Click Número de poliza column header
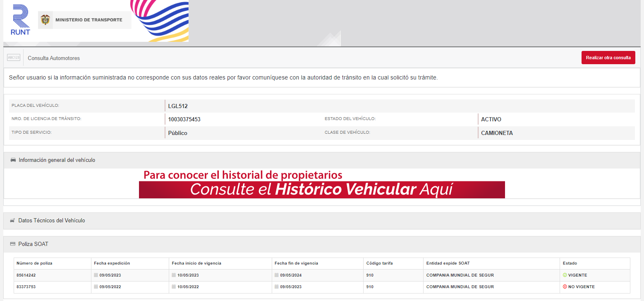This screenshot has height=301, width=644. pyautogui.click(x=34, y=263)
